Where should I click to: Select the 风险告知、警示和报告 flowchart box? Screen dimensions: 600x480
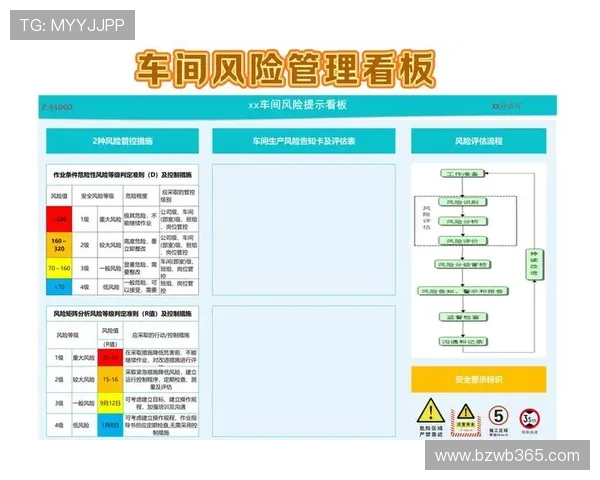pos(463,291)
